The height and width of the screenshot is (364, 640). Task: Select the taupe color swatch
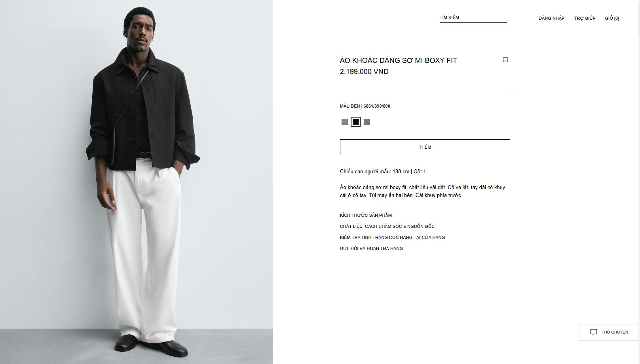tap(345, 122)
